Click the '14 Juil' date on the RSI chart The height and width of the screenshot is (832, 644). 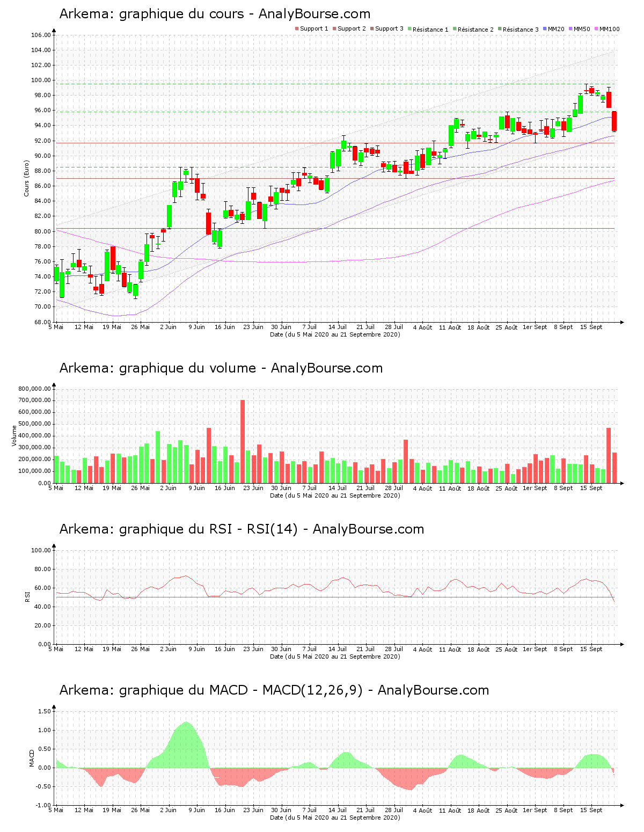coord(338,649)
